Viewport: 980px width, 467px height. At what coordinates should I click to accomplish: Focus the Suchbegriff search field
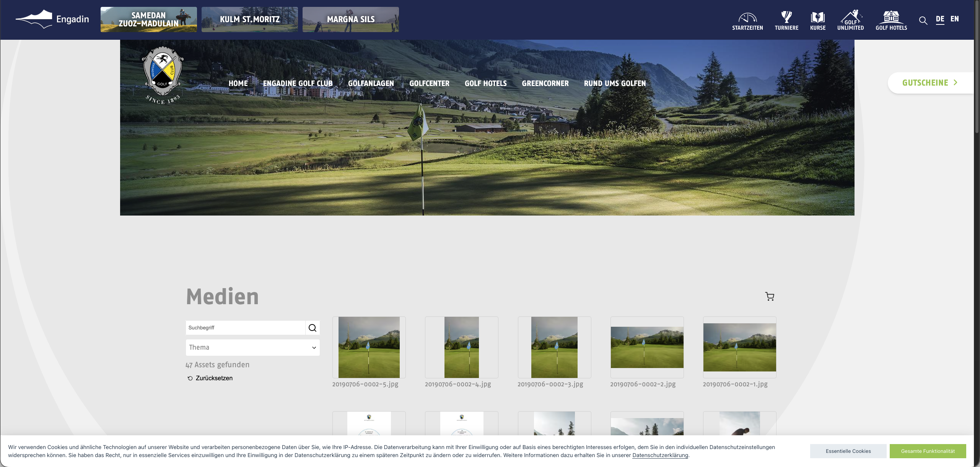point(246,328)
